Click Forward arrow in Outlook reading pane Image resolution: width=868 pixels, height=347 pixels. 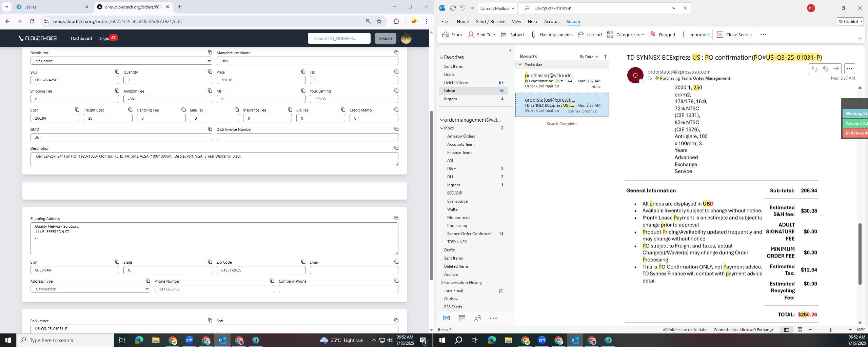click(836, 69)
